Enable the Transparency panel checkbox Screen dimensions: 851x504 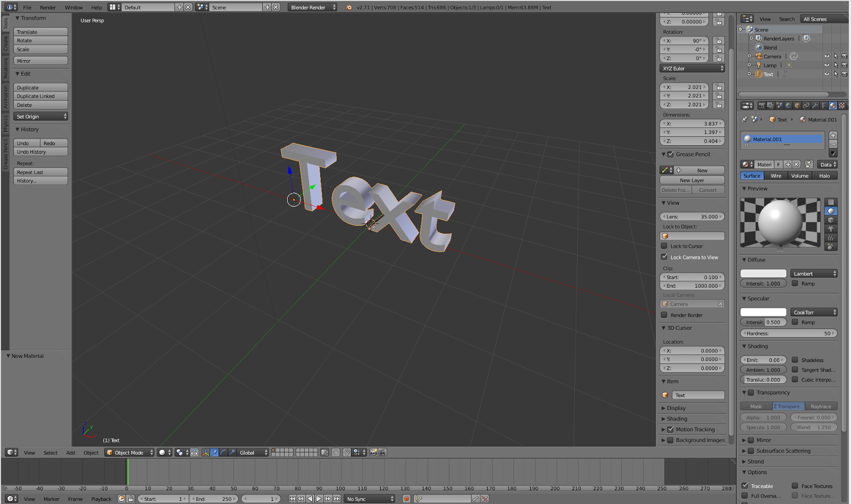(x=751, y=393)
